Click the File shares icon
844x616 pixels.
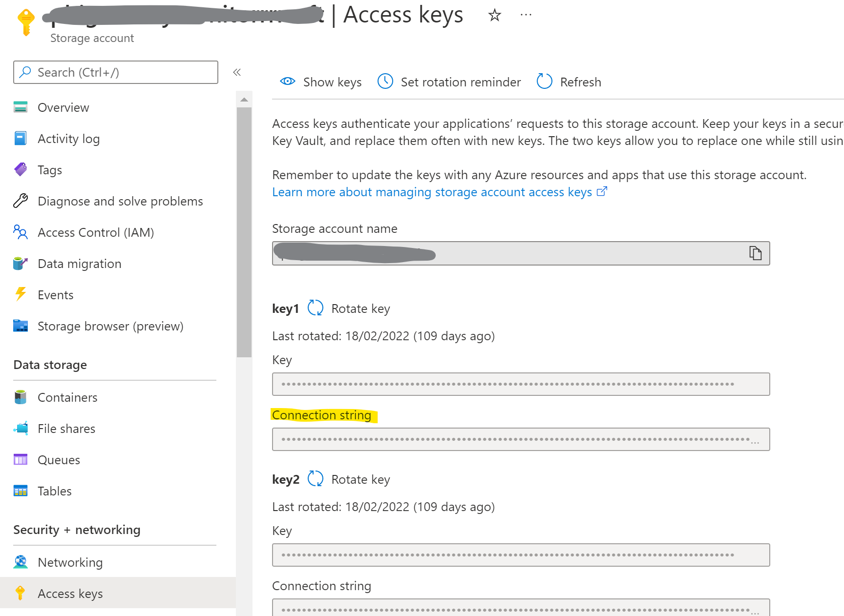coord(21,429)
